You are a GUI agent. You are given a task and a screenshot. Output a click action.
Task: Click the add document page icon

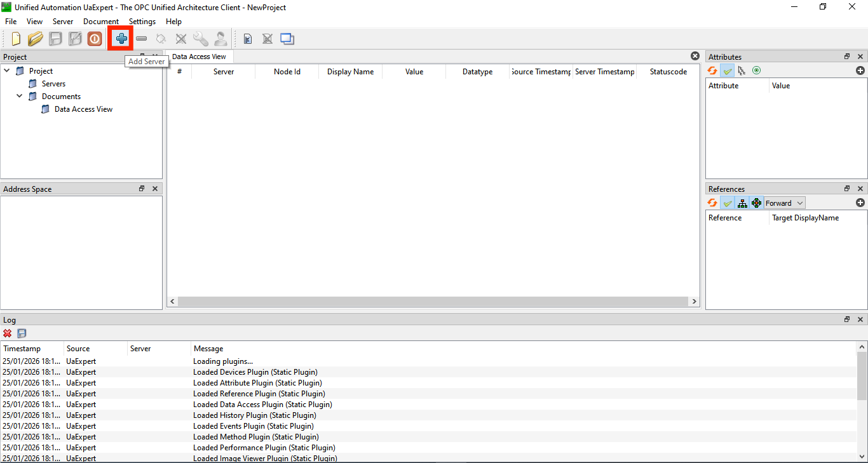(x=248, y=39)
